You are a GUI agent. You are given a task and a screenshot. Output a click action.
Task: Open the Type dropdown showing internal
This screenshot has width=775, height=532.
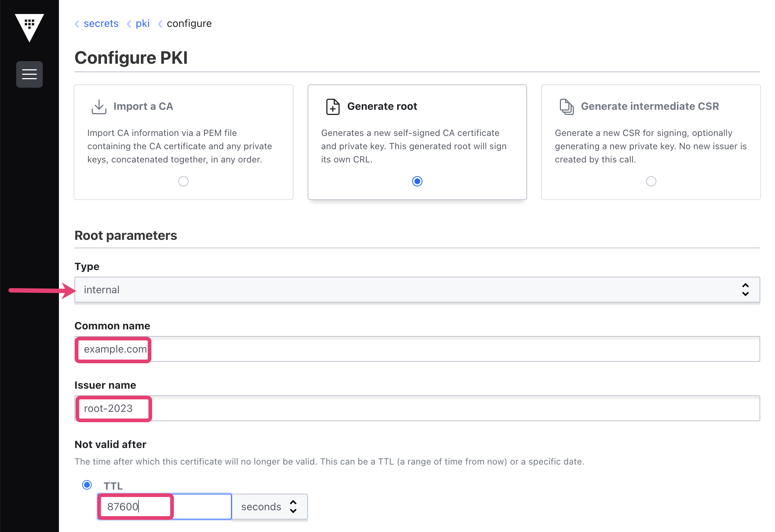[417, 290]
